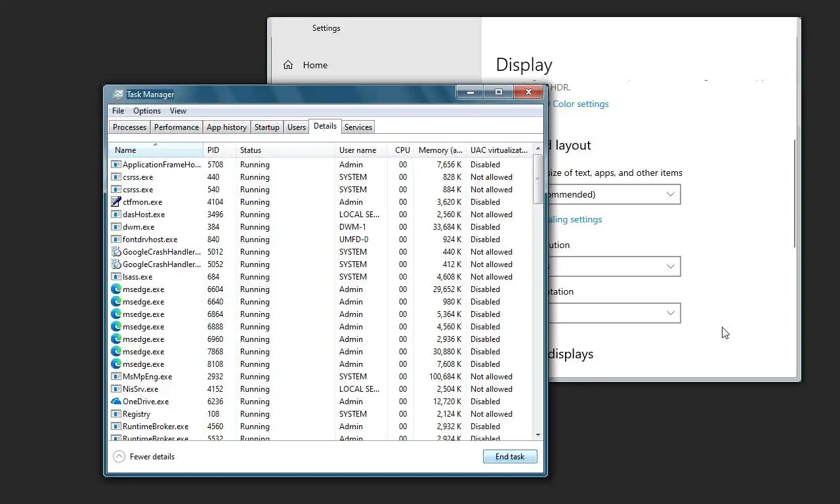Click the OneDrive.exe cloud icon
This screenshot has height=504, width=840.
pos(116,402)
